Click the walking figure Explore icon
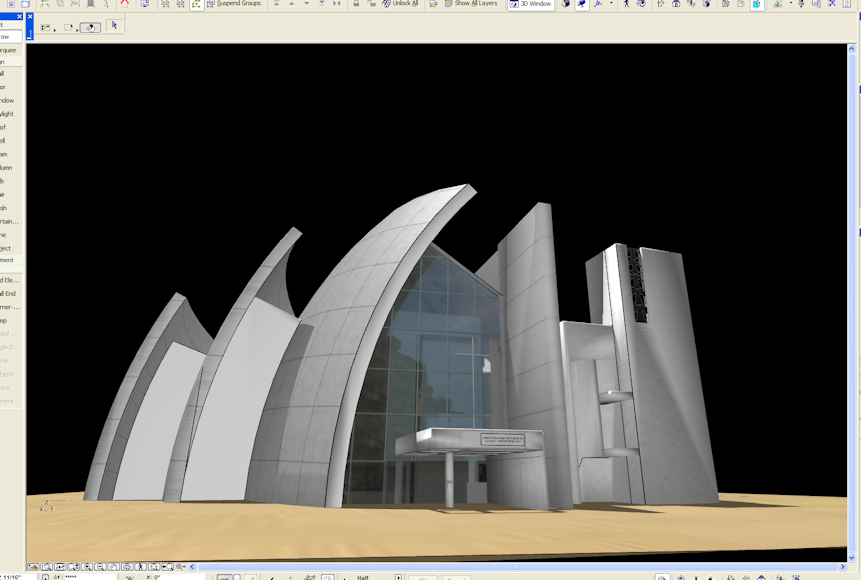Viewport: 861px width, 580px height. 627,4
